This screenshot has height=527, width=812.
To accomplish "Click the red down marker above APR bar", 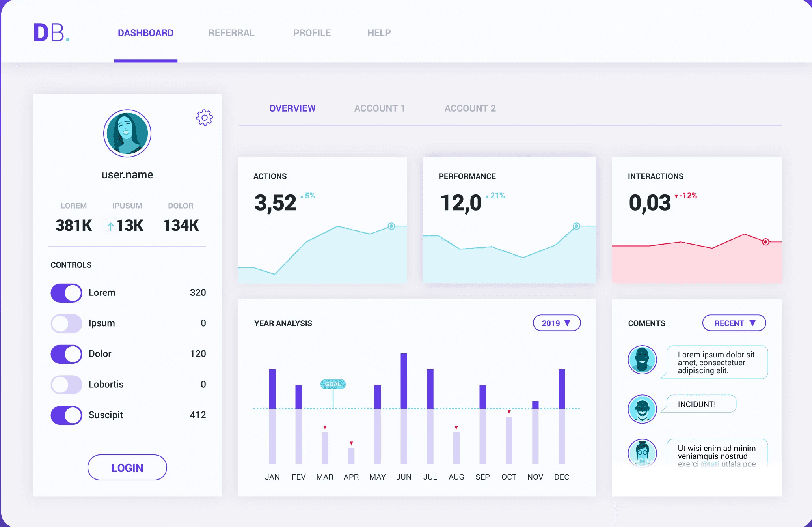I will (351, 443).
